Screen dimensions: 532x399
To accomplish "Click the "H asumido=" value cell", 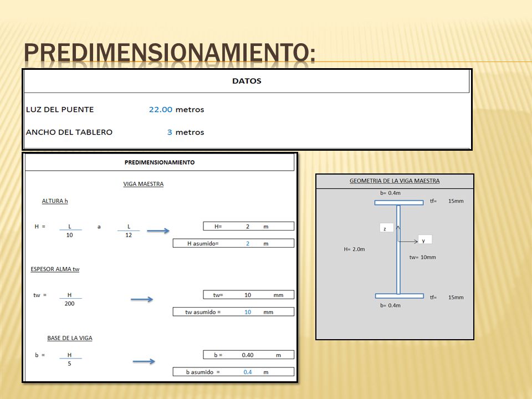I will 233,243.
